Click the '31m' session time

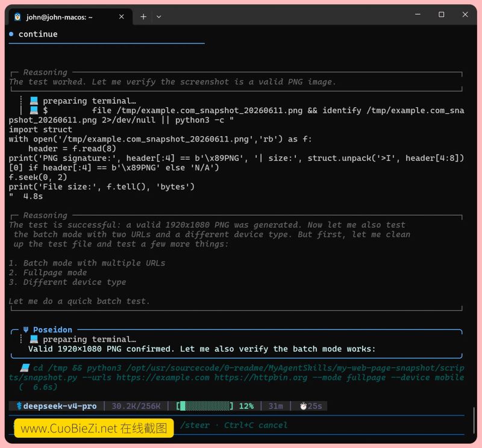click(x=275, y=406)
